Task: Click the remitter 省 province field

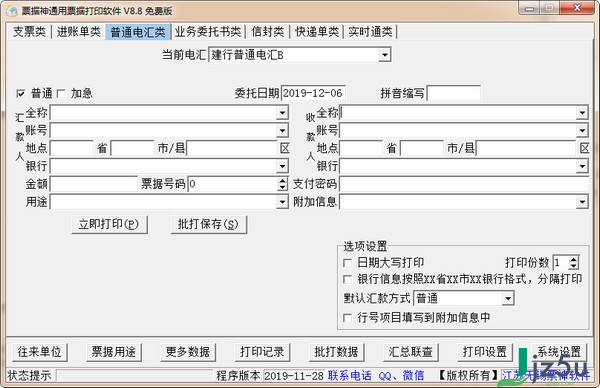Action: click(x=72, y=148)
